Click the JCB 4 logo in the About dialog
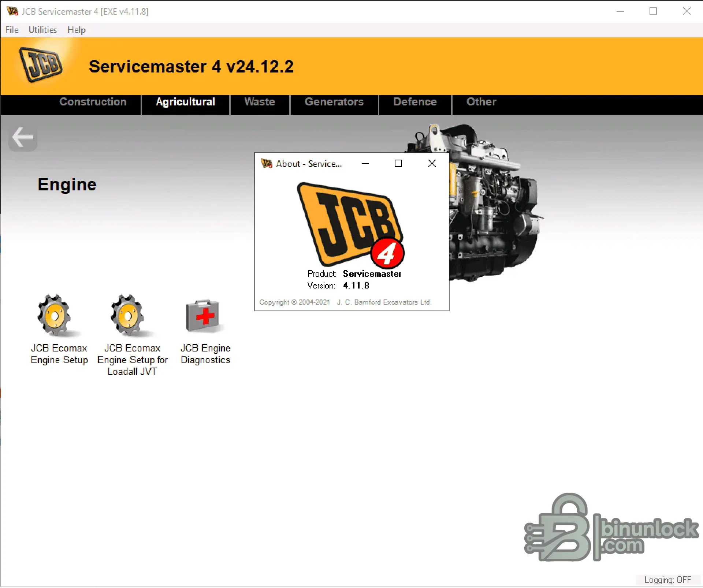703x588 pixels. [351, 225]
